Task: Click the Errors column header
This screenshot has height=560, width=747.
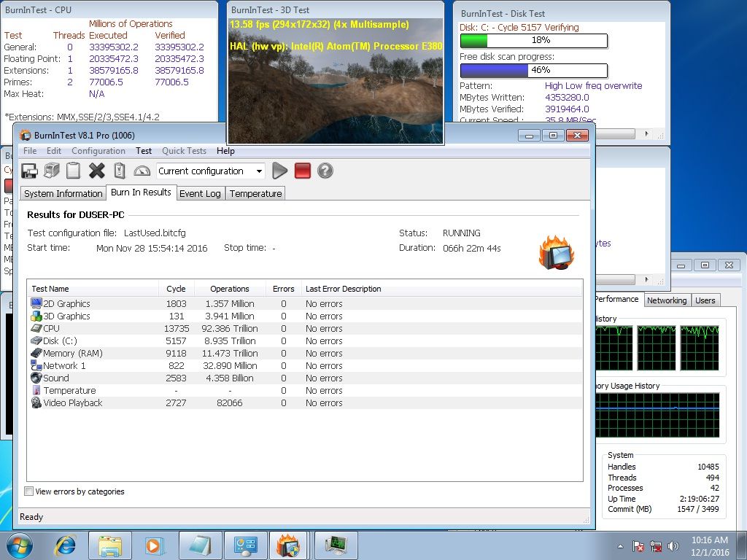Action: pyautogui.click(x=283, y=289)
